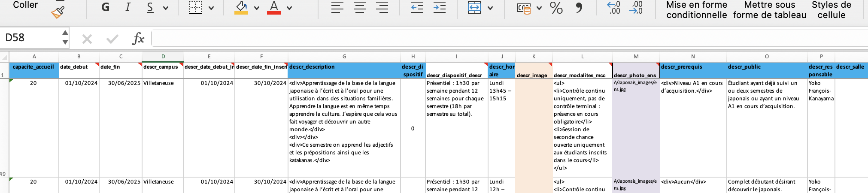Select the date_fin header cell

point(121,70)
